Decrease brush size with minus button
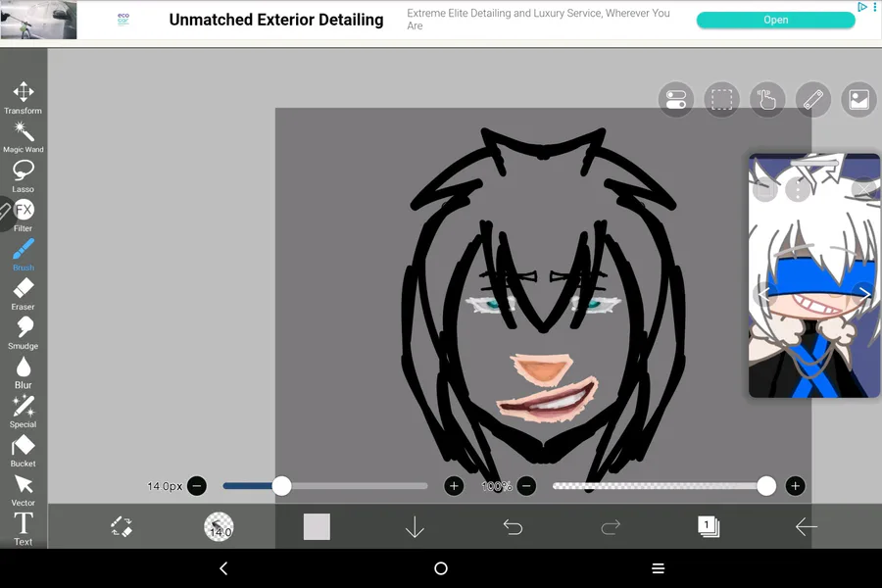This screenshot has height=588, width=882. (197, 486)
